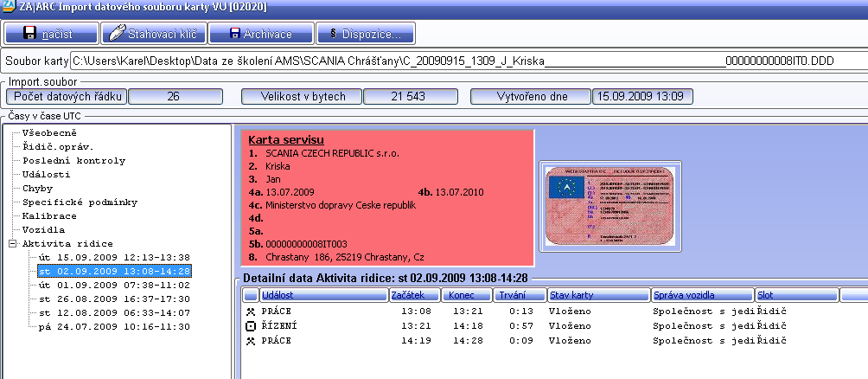Screen dimensions: 868x379
Task: Sort by 'Slot' column header
Action: click(796, 295)
